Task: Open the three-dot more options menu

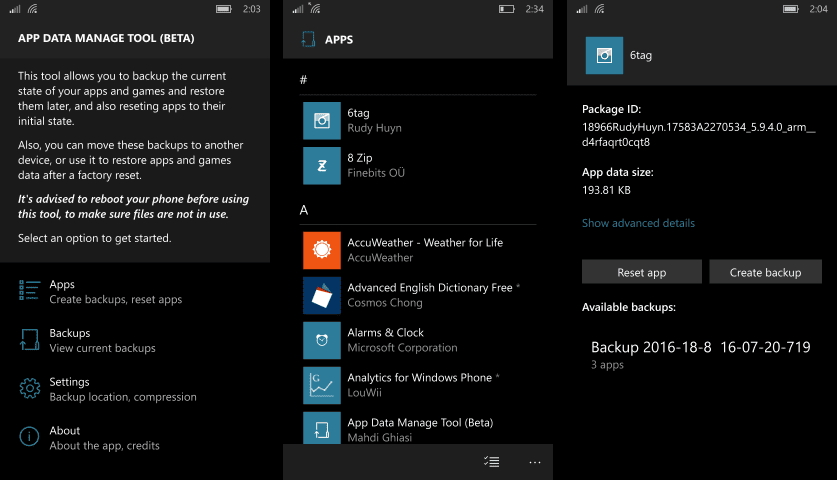Action: click(x=535, y=462)
